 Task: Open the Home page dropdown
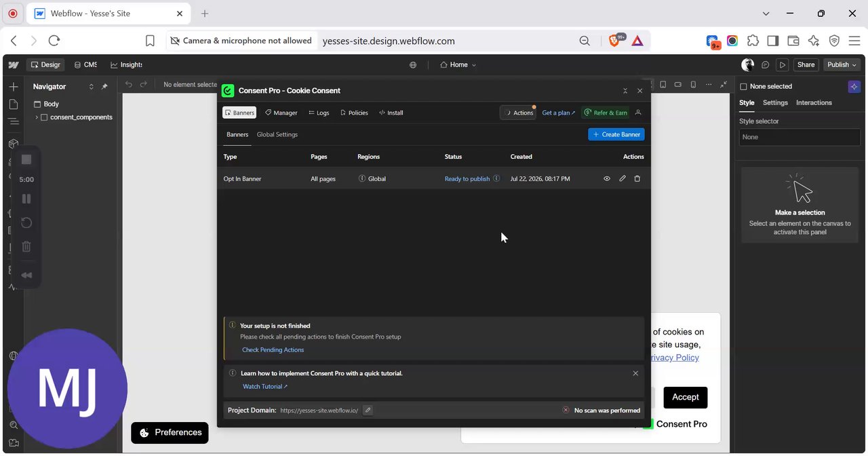pyautogui.click(x=458, y=64)
